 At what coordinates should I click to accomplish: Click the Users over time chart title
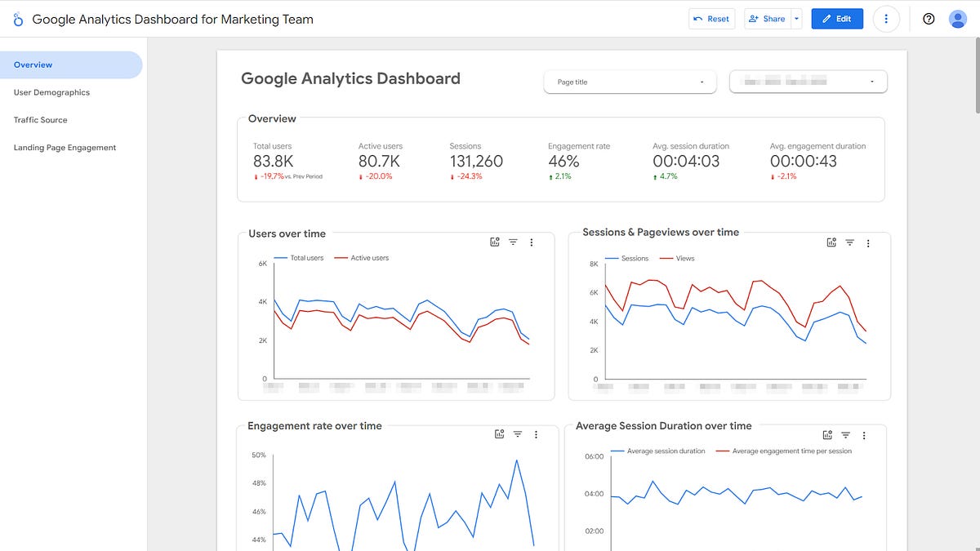click(x=287, y=233)
